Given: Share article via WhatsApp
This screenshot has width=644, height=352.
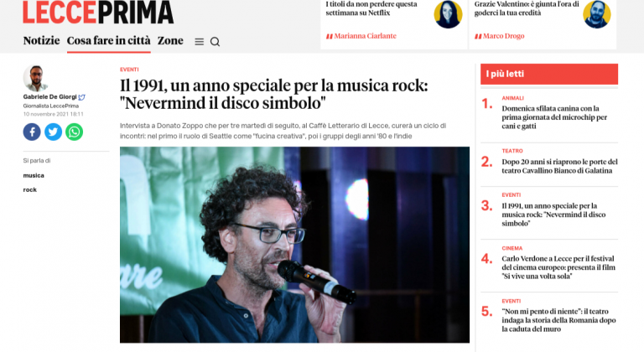Looking at the screenshot, I should coord(75,132).
